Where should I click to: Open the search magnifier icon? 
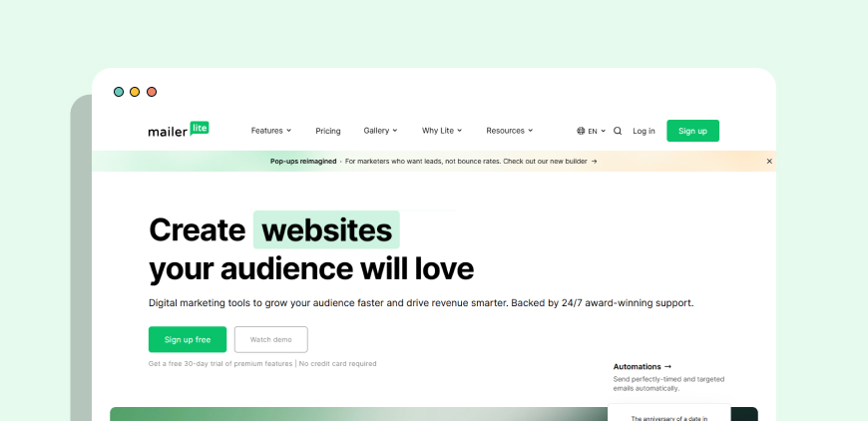[618, 131]
